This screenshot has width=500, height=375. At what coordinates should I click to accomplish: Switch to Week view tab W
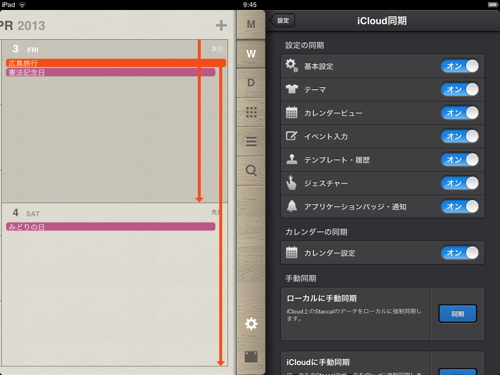pyautogui.click(x=251, y=53)
